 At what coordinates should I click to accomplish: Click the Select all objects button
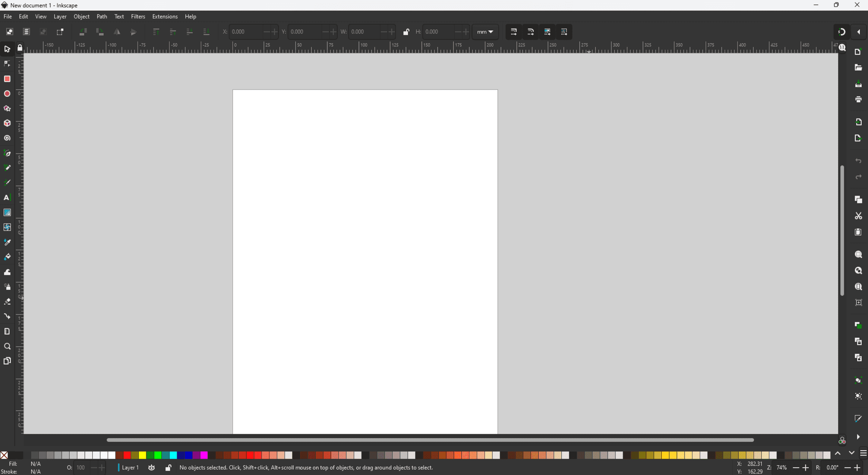click(x=10, y=32)
